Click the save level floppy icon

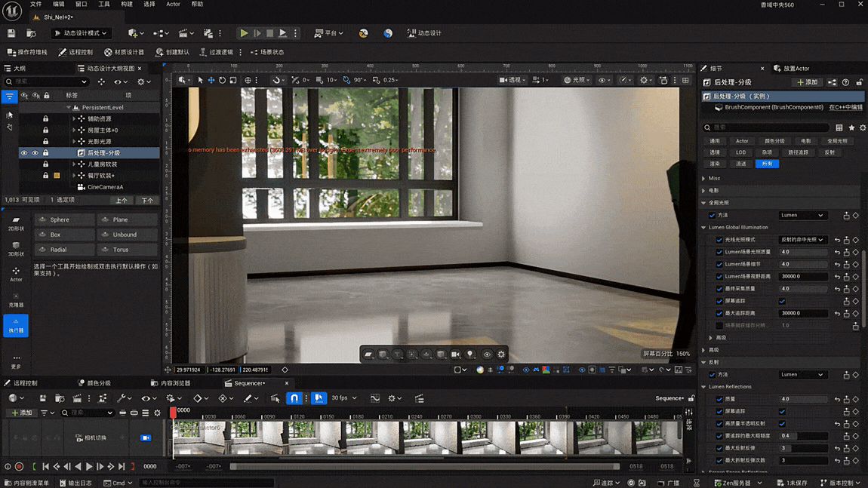pyautogui.click(x=11, y=33)
